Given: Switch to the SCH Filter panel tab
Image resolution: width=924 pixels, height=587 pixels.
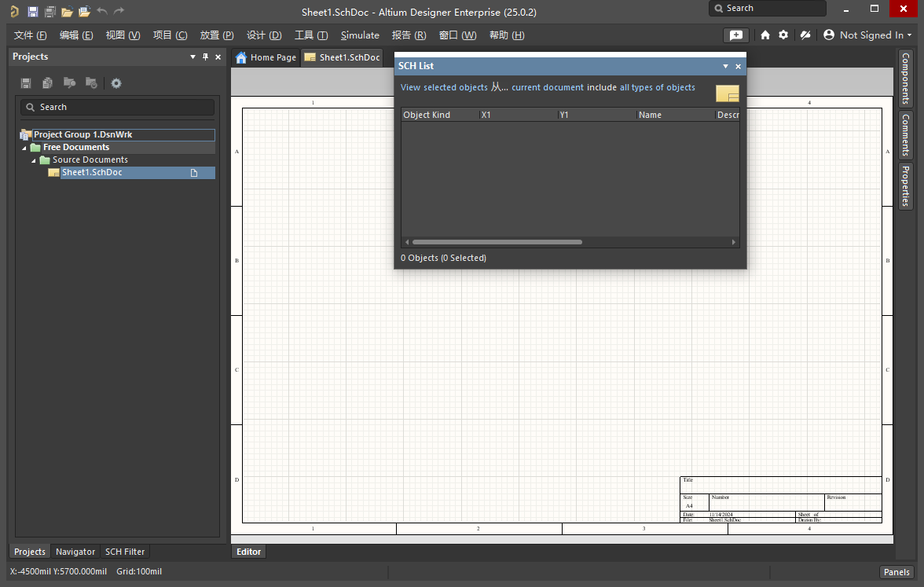Looking at the screenshot, I should 125,552.
